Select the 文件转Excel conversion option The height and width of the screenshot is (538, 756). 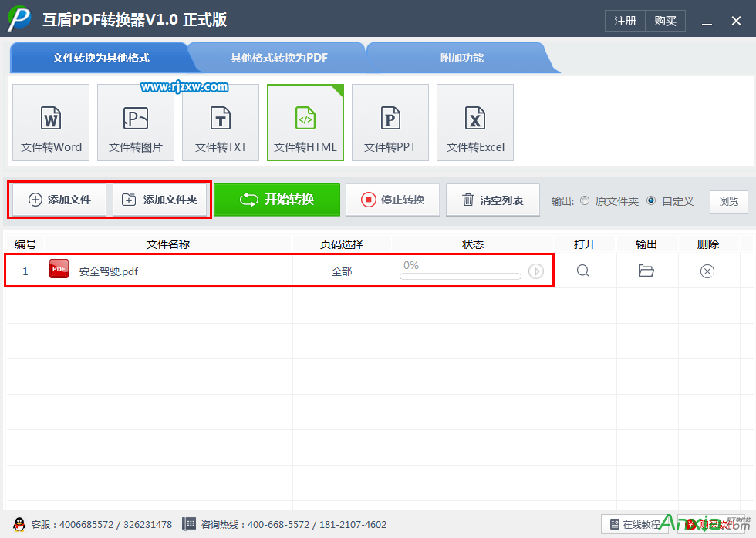coord(475,123)
